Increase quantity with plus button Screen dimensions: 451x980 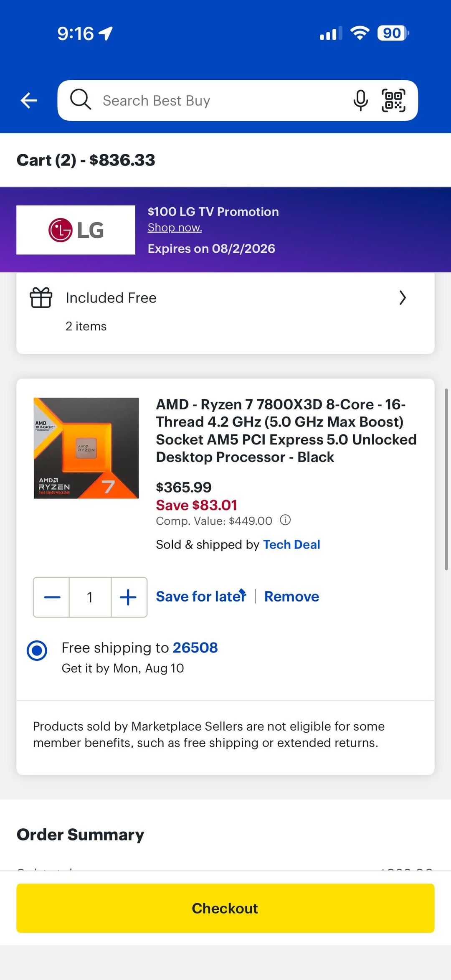[x=129, y=597]
